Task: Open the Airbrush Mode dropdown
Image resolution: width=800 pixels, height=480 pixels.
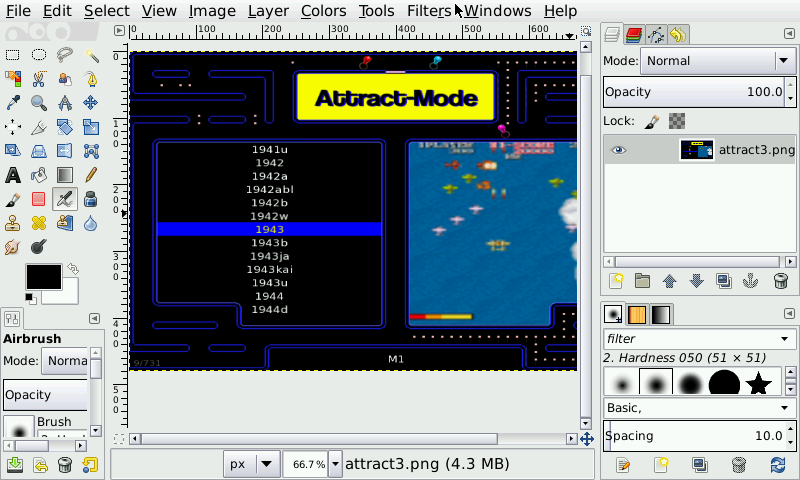Action: pos(65,361)
